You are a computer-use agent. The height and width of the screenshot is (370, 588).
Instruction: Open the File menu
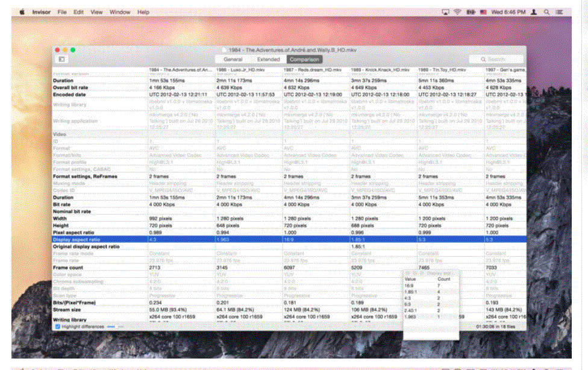[62, 12]
